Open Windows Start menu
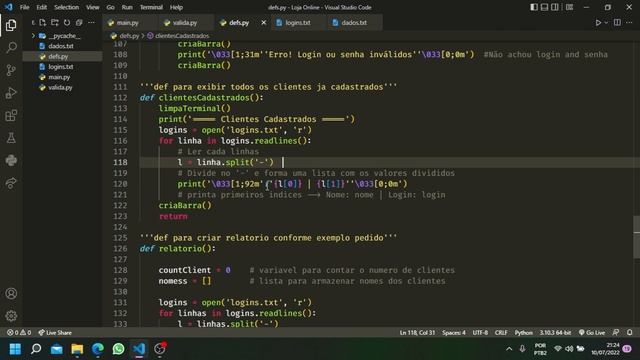640x360 pixels. coord(15,349)
